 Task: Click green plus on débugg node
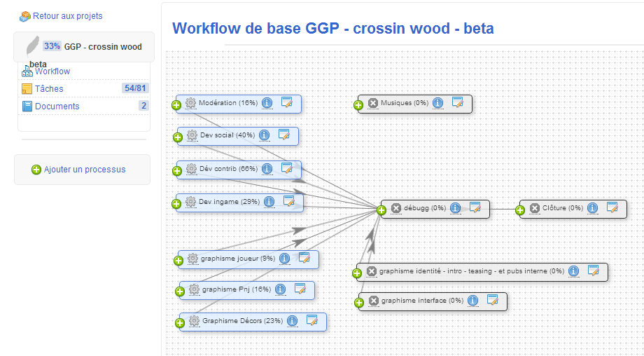click(x=381, y=210)
